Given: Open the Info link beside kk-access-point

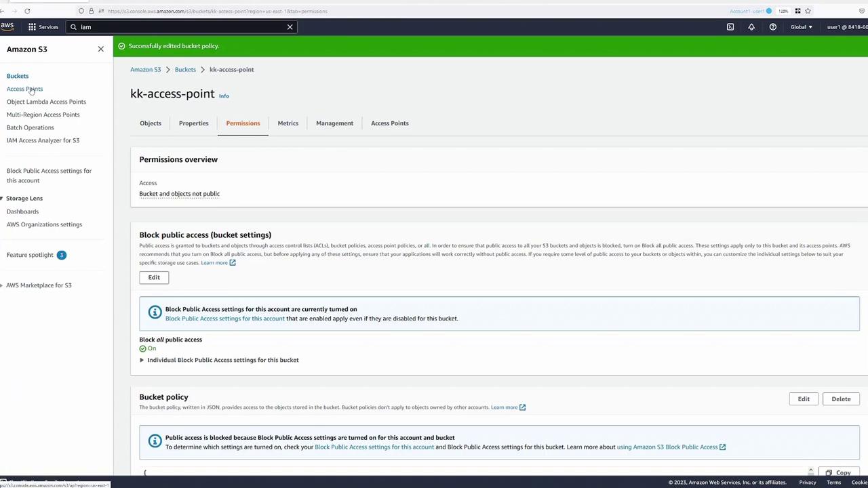Looking at the screenshot, I should click(x=224, y=96).
